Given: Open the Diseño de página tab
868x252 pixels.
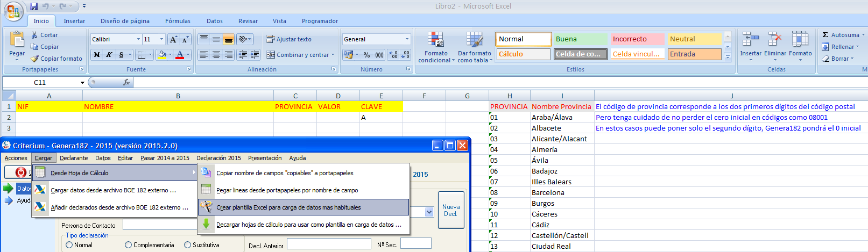Looking at the screenshot, I should tap(125, 21).
